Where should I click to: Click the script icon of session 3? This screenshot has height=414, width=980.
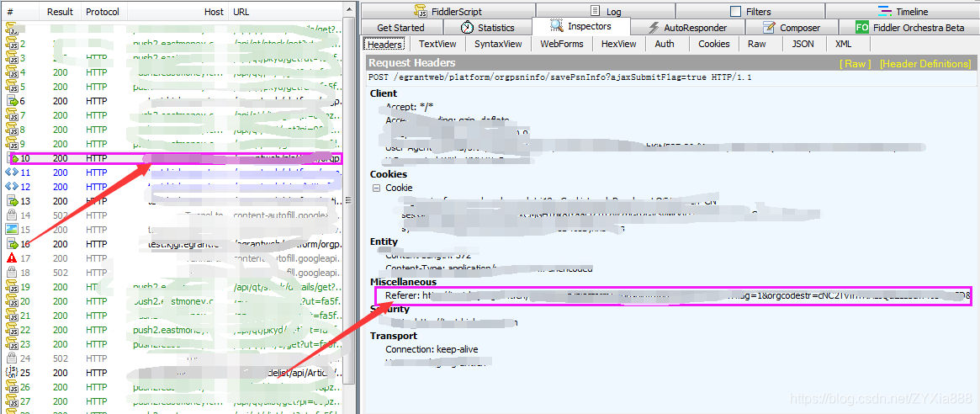pyautogui.click(x=11, y=57)
